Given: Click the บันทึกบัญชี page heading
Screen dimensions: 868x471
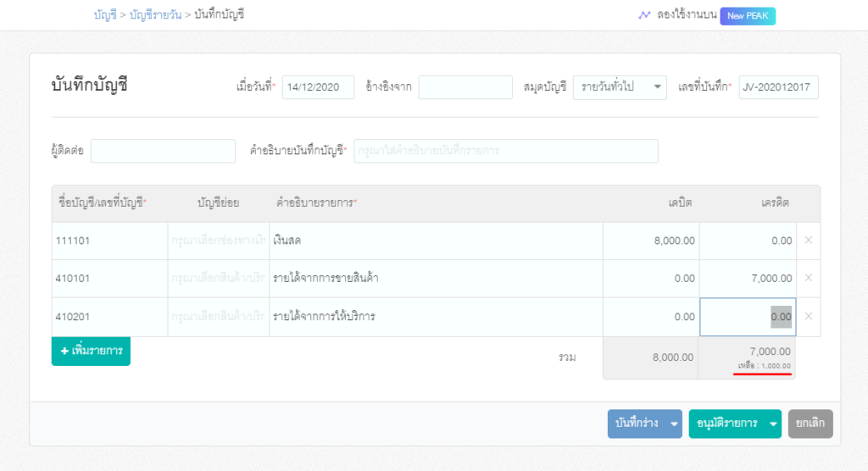Looking at the screenshot, I should (x=90, y=86).
